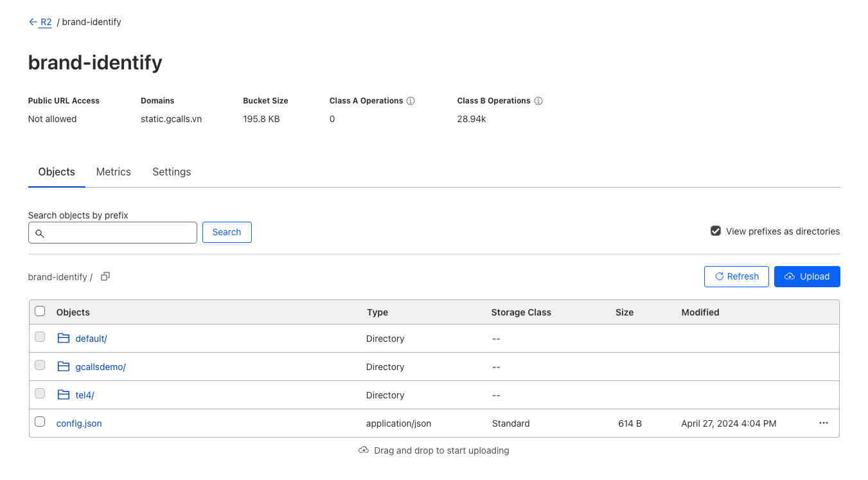The image size is (868, 480).
Task: Open the config.json file link
Action: coord(79,423)
